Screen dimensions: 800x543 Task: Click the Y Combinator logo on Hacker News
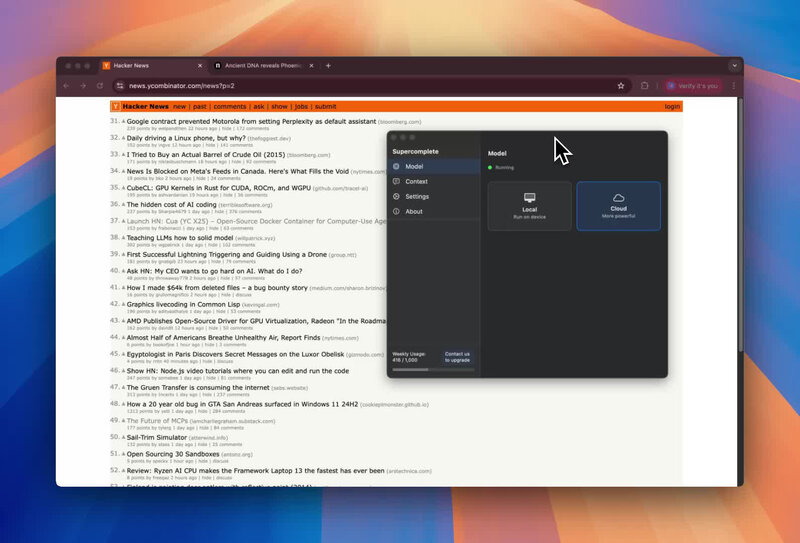[116, 107]
